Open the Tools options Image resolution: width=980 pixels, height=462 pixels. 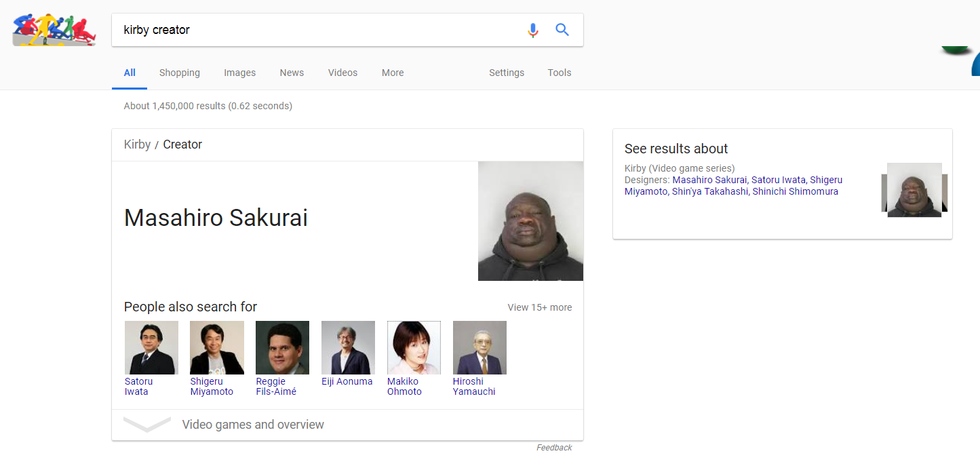point(560,73)
